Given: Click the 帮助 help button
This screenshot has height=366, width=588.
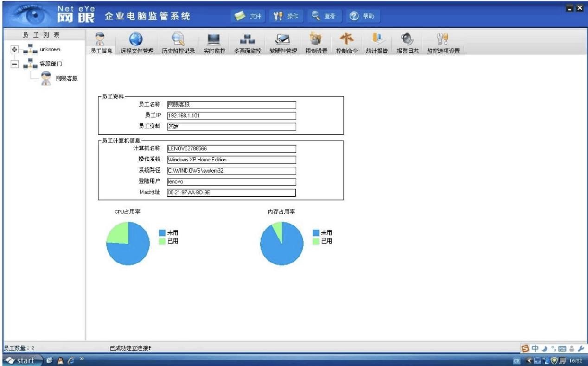Looking at the screenshot, I should (362, 16).
